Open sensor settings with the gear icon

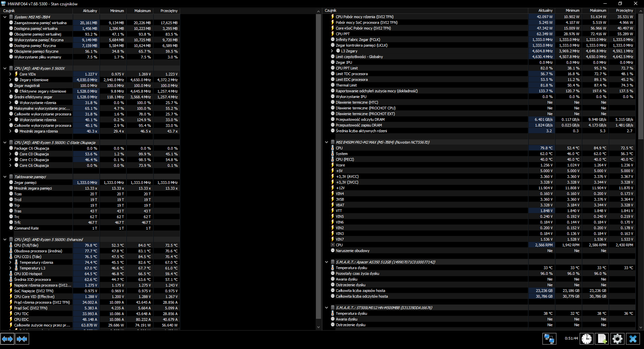coord(618,339)
